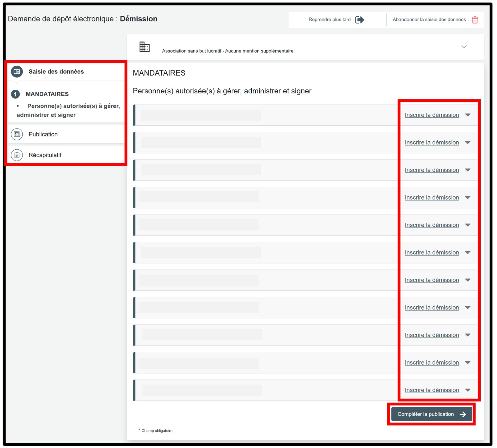Select the Saisie des données step label
The height and width of the screenshot is (448, 497).
(x=56, y=72)
